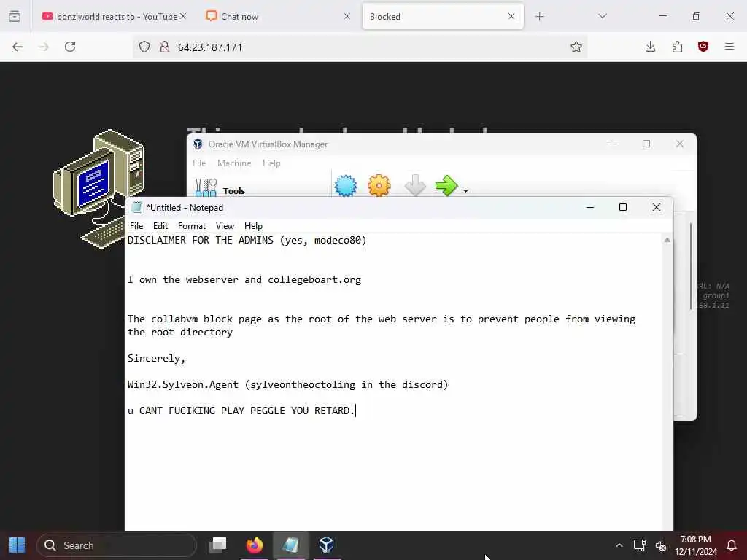
Task: Open Notepad File menu
Action: (136, 226)
